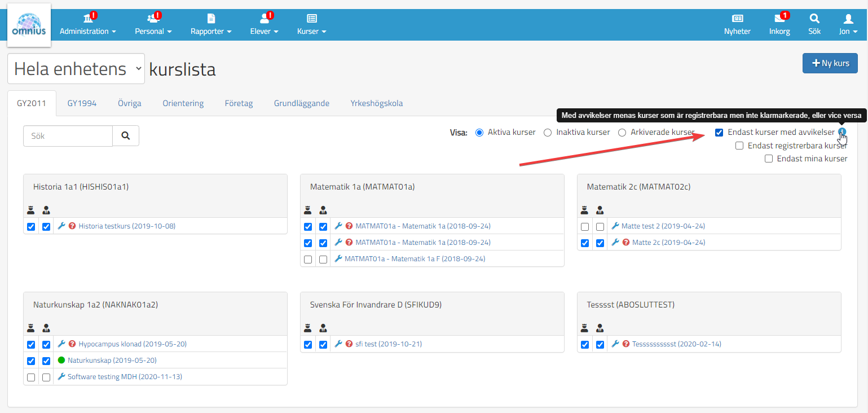Select Inaktiva kurser radio button
This screenshot has height=413, width=868.
point(547,133)
